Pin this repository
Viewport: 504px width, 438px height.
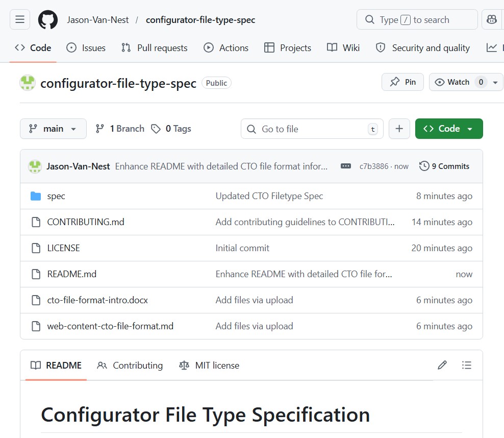point(402,82)
